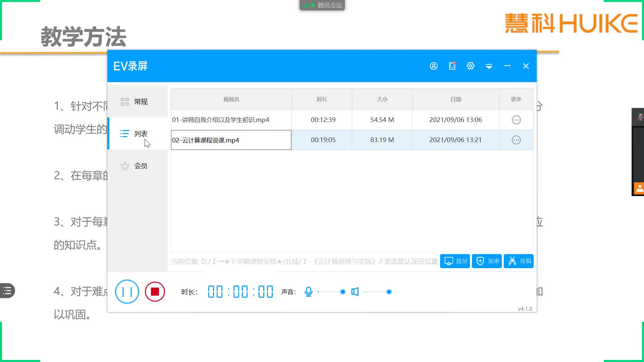Select 01-讲师自我介绍以及学生初识.mp4 row
The image size is (644, 362).
352,120
